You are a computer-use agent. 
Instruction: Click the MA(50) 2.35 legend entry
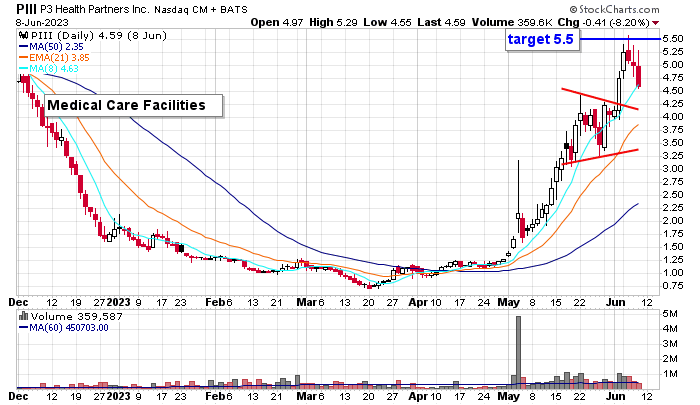[51, 46]
